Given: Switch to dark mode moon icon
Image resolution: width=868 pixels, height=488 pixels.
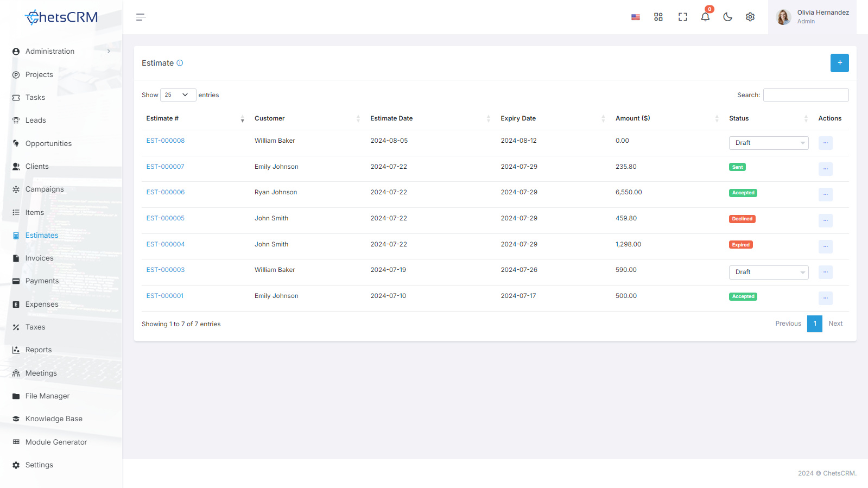Looking at the screenshot, I should 728,17.
